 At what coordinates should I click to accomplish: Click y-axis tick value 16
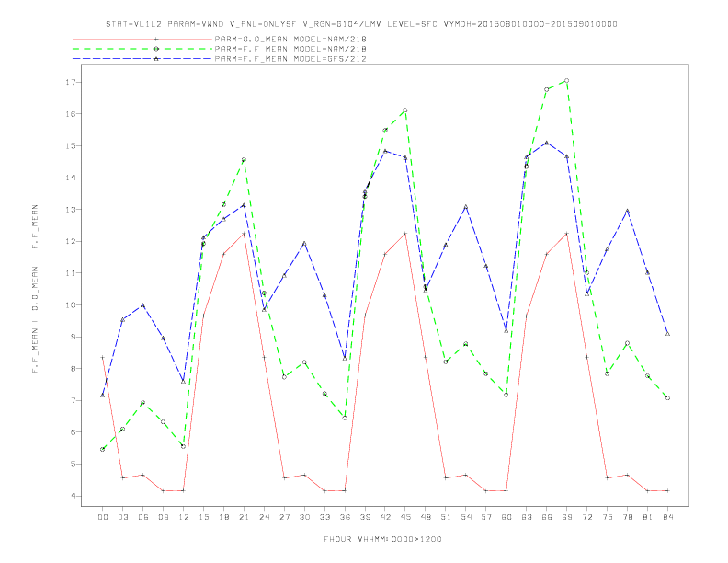tap(70, 114)
